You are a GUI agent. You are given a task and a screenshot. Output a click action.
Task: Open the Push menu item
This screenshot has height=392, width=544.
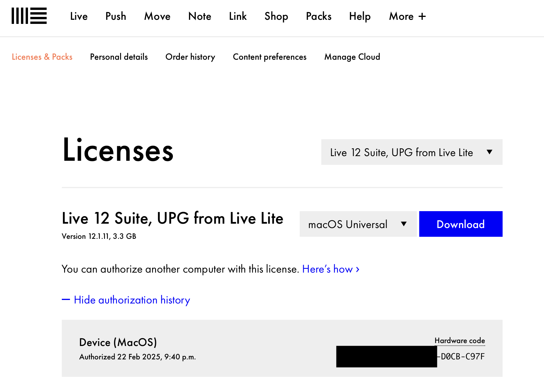click(116, 16)
